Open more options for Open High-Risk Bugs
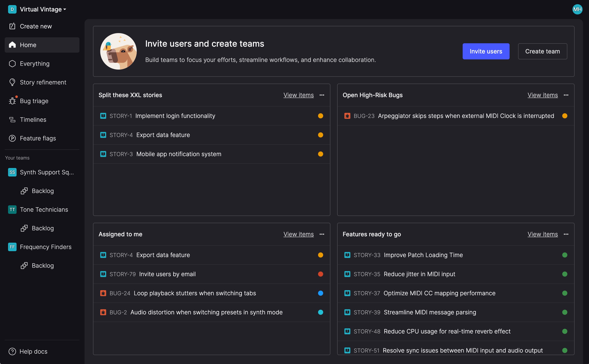The image size is (589, 364). tap(566, 95)
